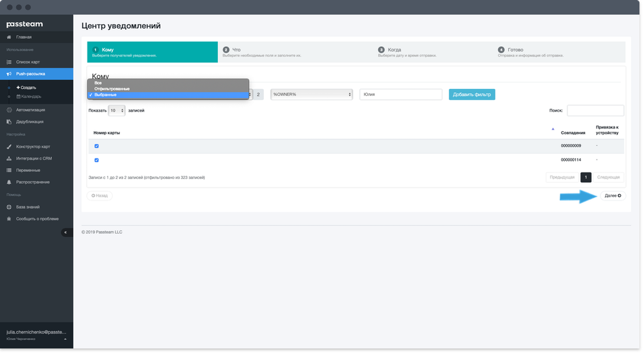Click the Совпадения column header
The height and width of the screenshot is (353, 644).
(x=573, y=133)
